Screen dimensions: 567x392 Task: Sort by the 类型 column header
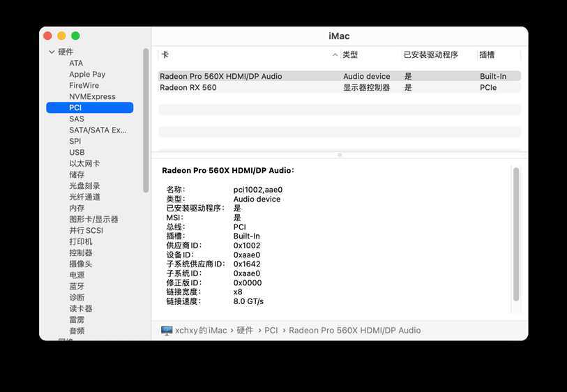pyautogui.click(x=350, y=55)
